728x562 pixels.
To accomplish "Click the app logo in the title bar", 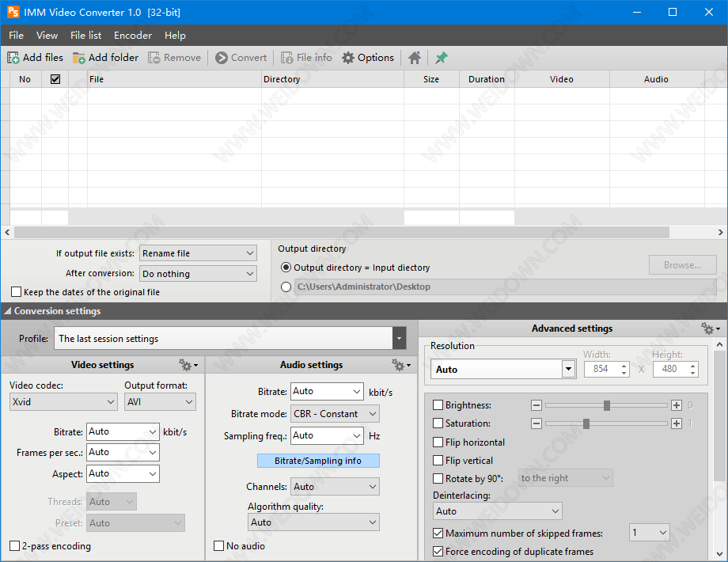I will (13, 12).
